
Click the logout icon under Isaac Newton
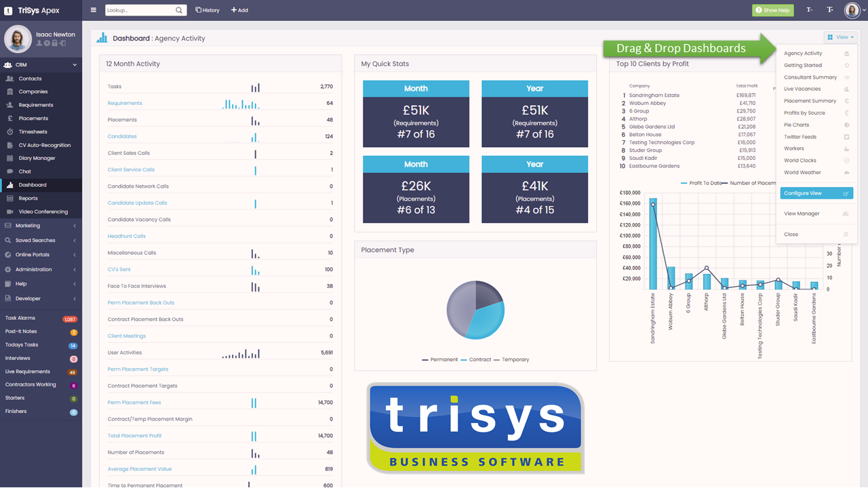[63, 43]
